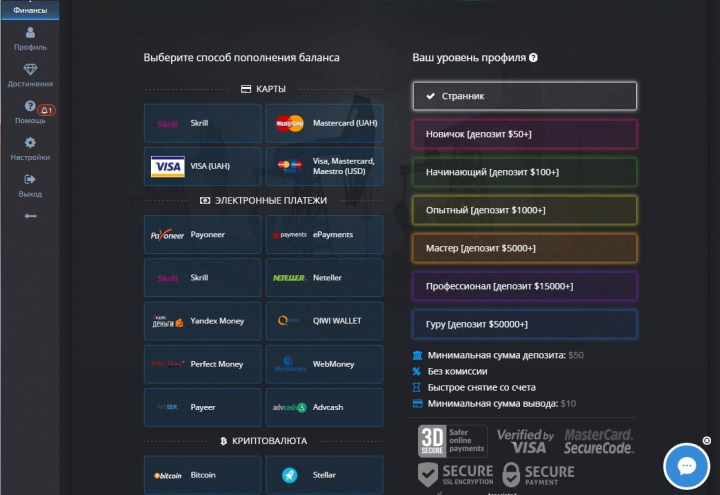Select Payoneer electronic payment
The image size is (720, 495).
(202, 235)
